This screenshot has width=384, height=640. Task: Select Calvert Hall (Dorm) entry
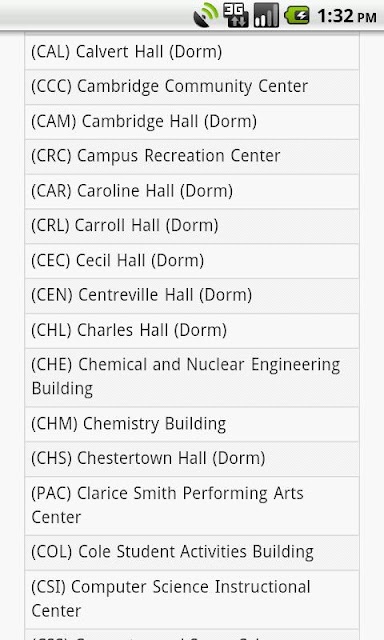pos(192,52)
